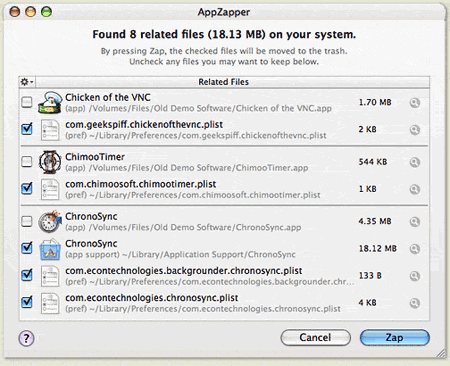The image size is (450, 366).
Task: Check the ChimooTimer app checkbox
Action: [27, 162]
